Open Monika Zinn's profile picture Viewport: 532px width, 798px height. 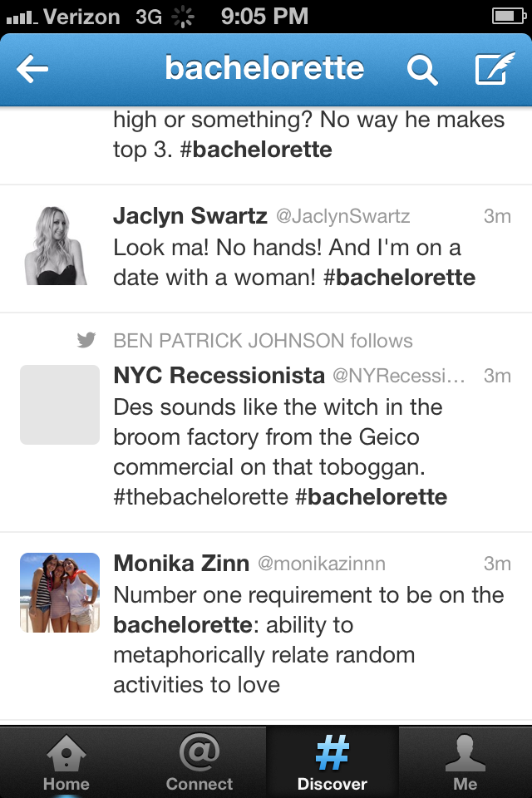[60, 593]
